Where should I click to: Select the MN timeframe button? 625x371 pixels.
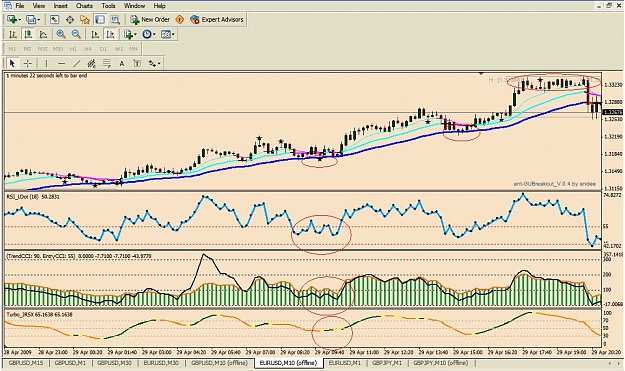(x=134, y=49)
